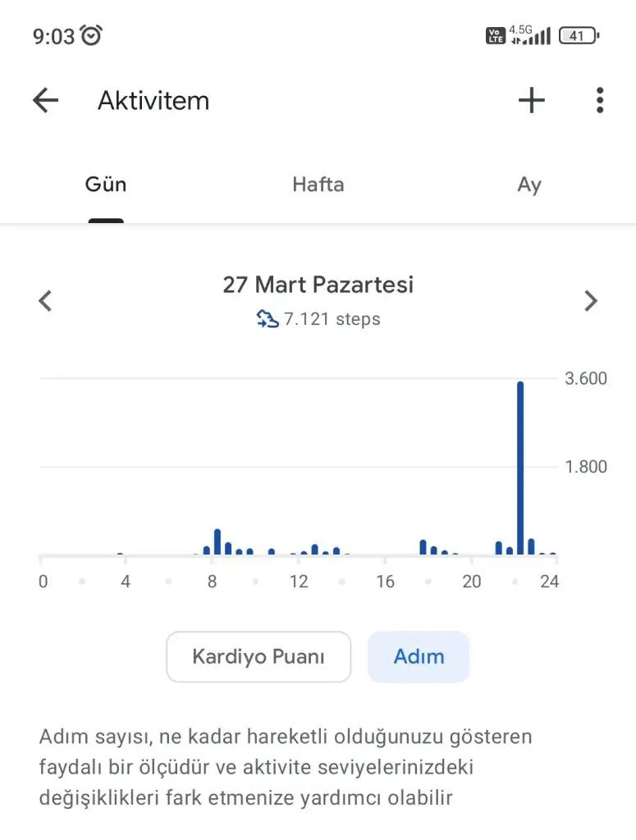
Task: Switch to the Ay tab
Action: pyautogui.click(x=529, y=185)
